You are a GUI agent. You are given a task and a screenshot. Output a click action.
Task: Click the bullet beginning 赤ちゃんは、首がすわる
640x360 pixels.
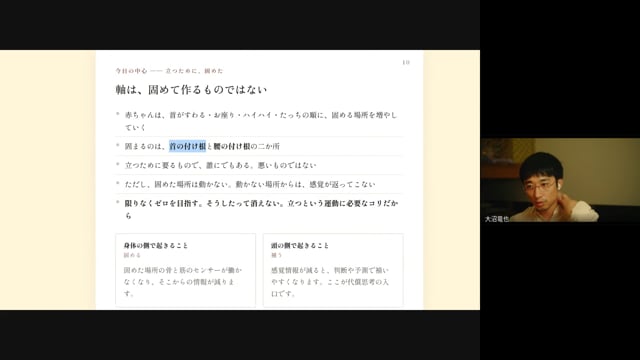tap(260, 121)
